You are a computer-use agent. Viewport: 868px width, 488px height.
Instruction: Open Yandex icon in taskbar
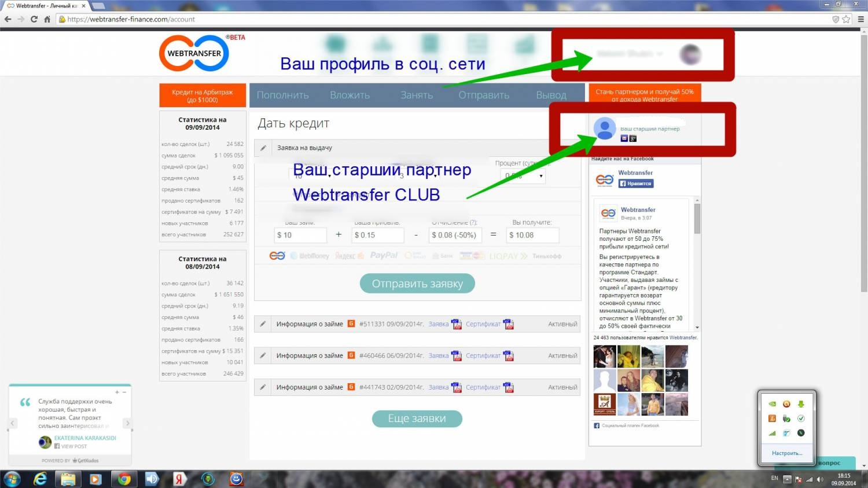point(179,479)
